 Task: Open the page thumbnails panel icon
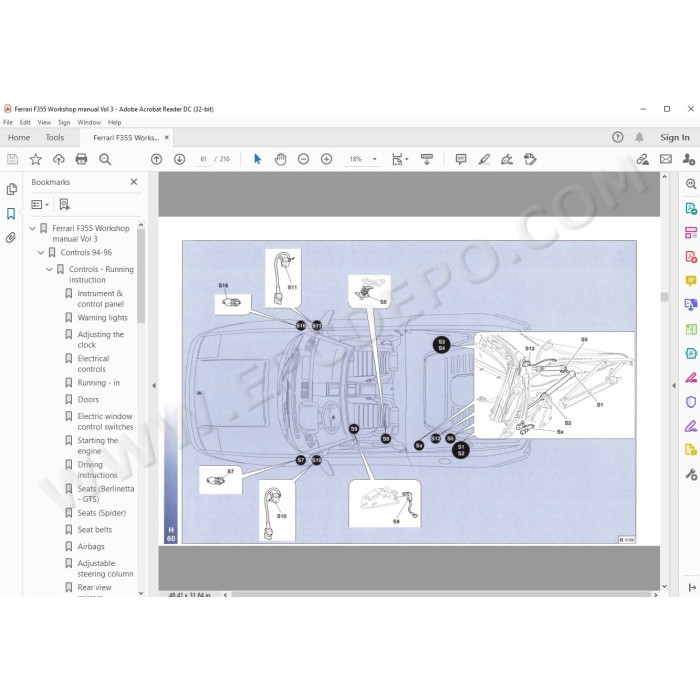coord(12,189)
